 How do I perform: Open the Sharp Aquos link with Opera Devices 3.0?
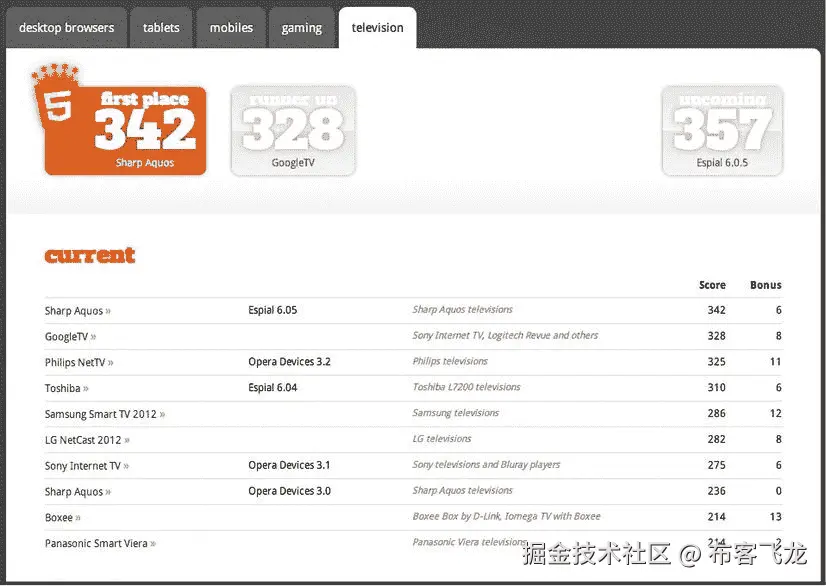click(x=78, y=492)
